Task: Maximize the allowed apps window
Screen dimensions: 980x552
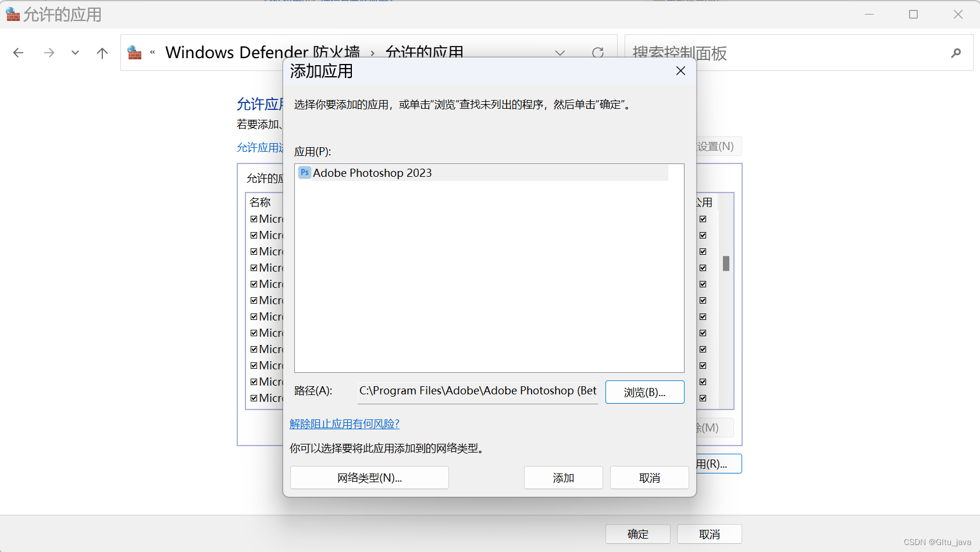Action: coord(913,15)
